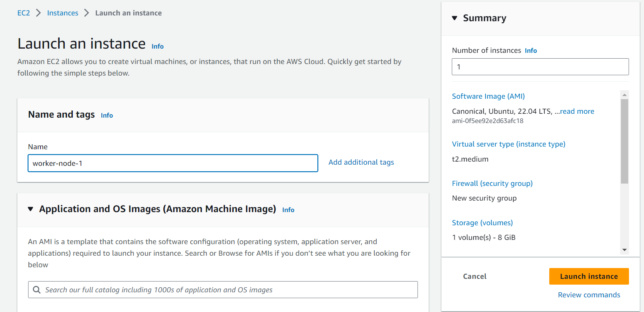Screen dimensions: 644x312
Task: Open Info link for Application and OS Images
Action: 288,210
